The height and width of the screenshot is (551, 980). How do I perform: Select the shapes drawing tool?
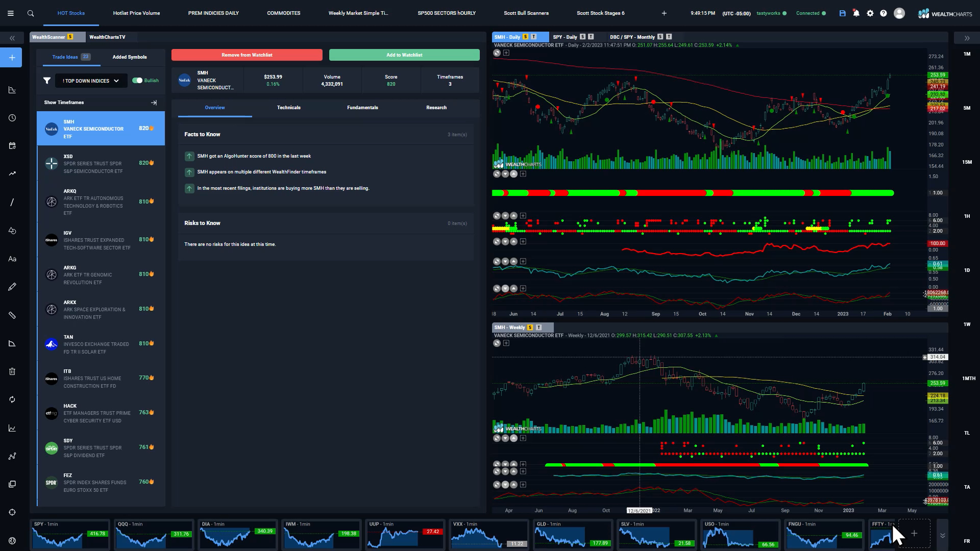click(12, 231)
